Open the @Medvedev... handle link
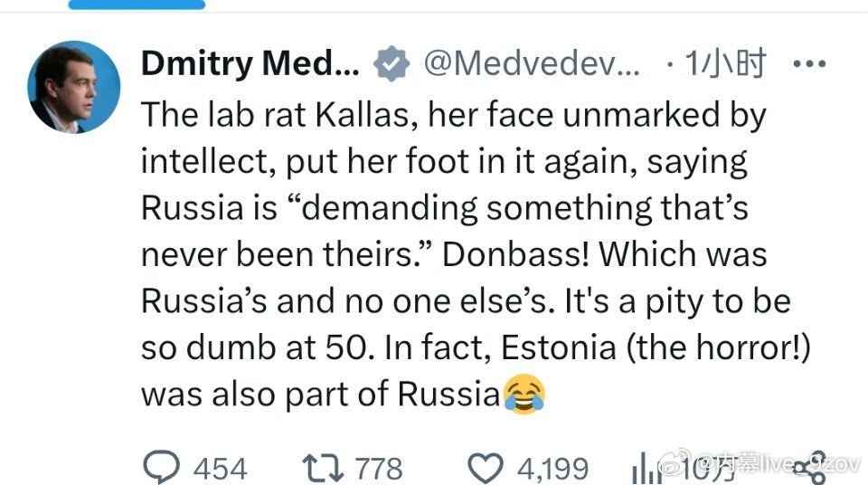Image resolution: width=868 pixels, height=485 pixels. pos(532,64)
